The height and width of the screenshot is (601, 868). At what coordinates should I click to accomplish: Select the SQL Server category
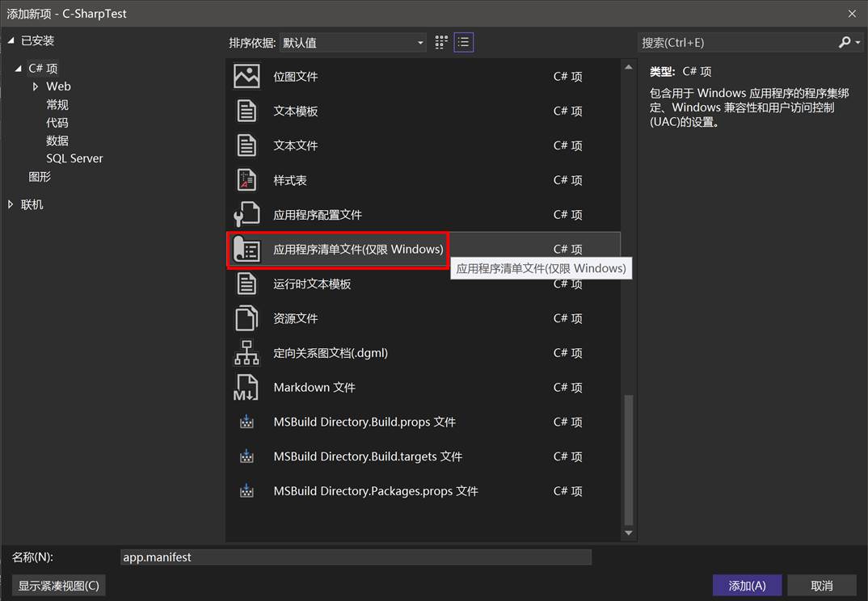[74, 158]
